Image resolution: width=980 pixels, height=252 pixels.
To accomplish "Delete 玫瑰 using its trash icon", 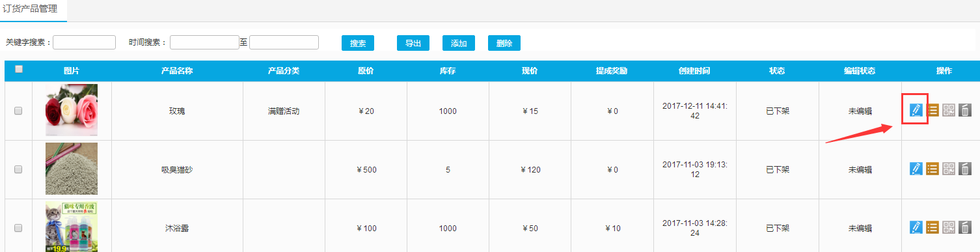I will pos(965,110).
